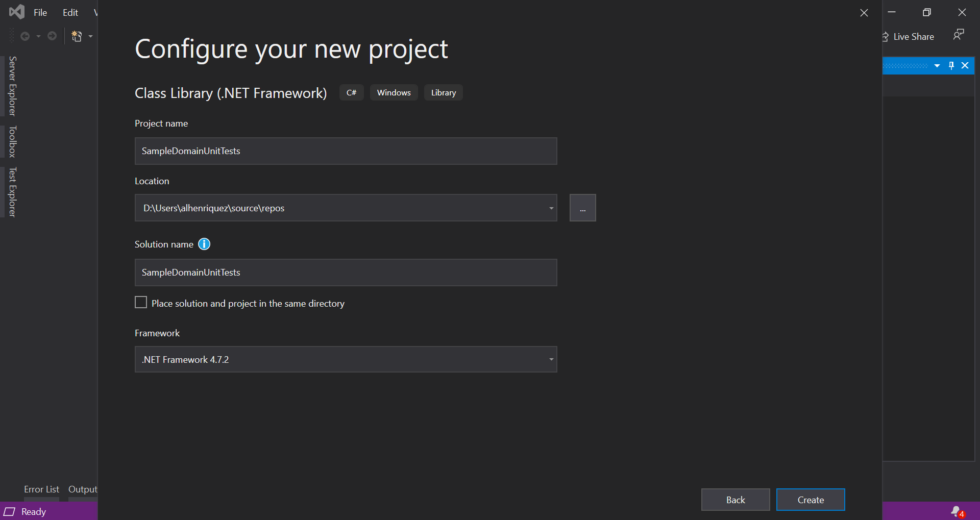Open the Location dropdown

[x=550, y=208]
